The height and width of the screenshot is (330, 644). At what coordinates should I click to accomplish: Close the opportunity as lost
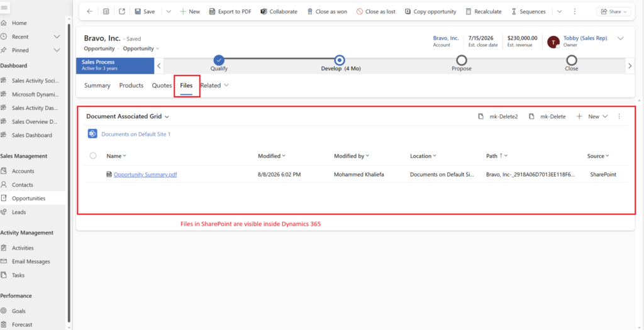(x=376, y=11)
